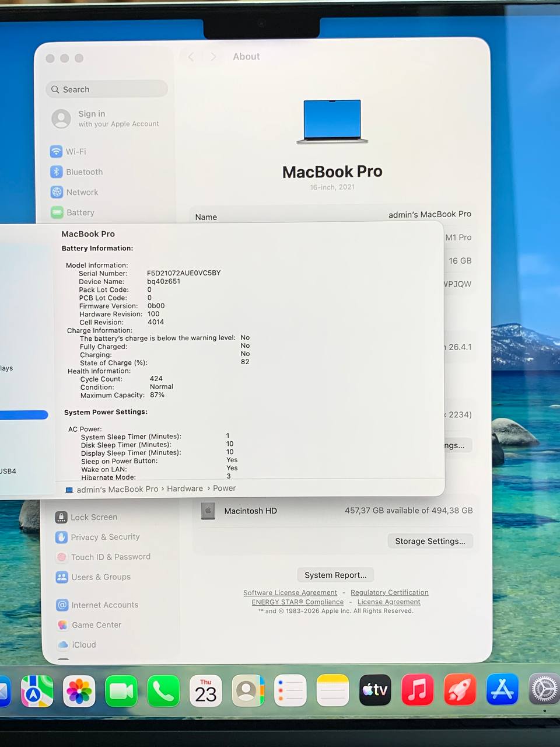Click the Macintosh HD disk icon
This screenshot has height=747, width=560.
(x=208, y=511)
